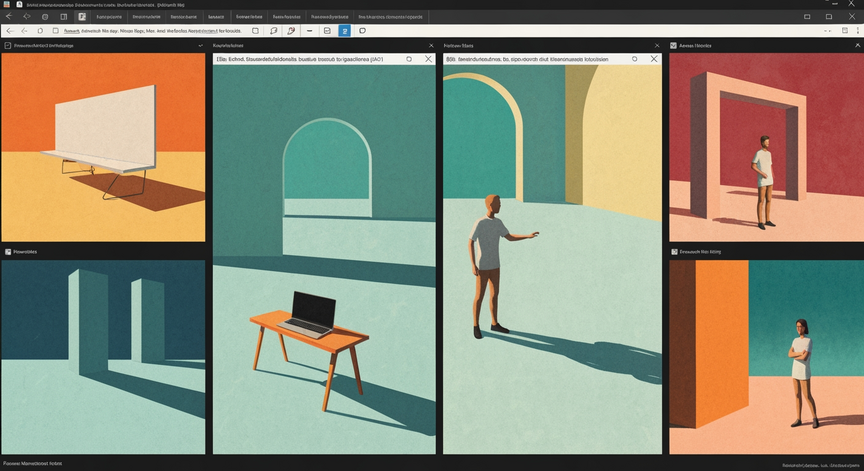Screen dimensions: 864x471
Task: Click the address bar text field
Action: [x=153, y=31]
